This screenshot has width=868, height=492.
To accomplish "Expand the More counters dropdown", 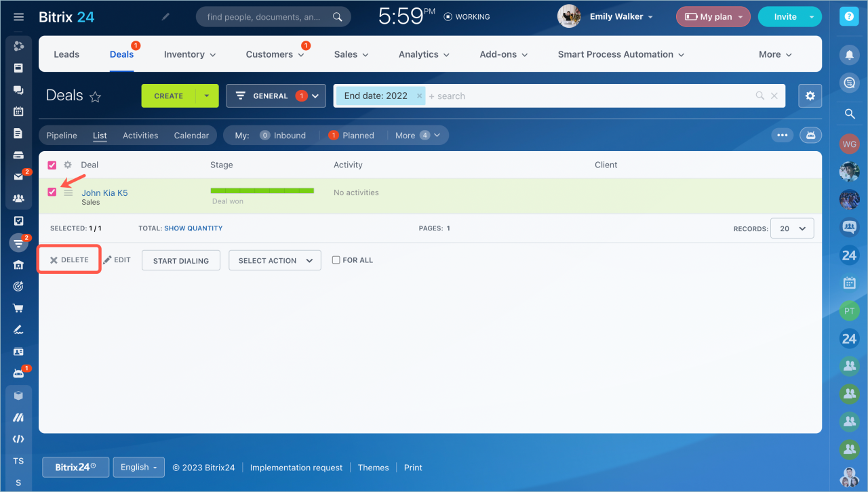I will [x=418, y=135].
